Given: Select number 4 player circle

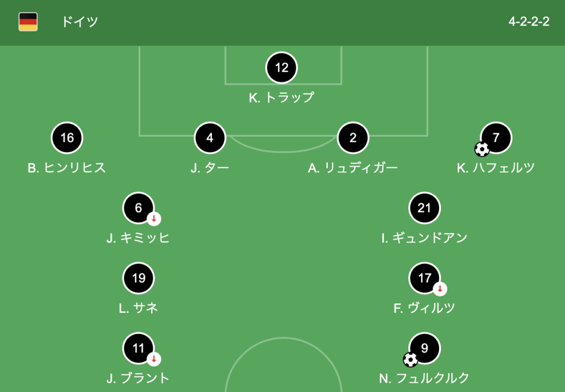Looking at the screenshot, I should coord(210,138).
